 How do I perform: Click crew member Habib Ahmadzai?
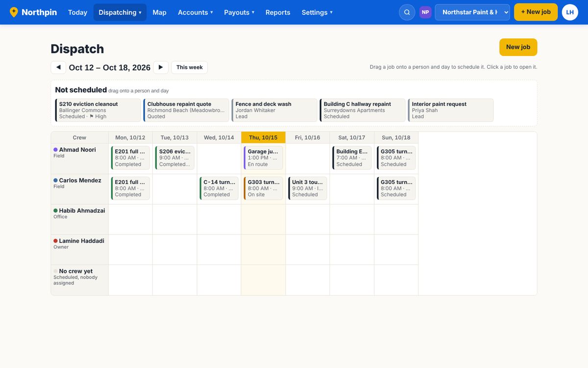pyautogui.click(x=82, y=210)
